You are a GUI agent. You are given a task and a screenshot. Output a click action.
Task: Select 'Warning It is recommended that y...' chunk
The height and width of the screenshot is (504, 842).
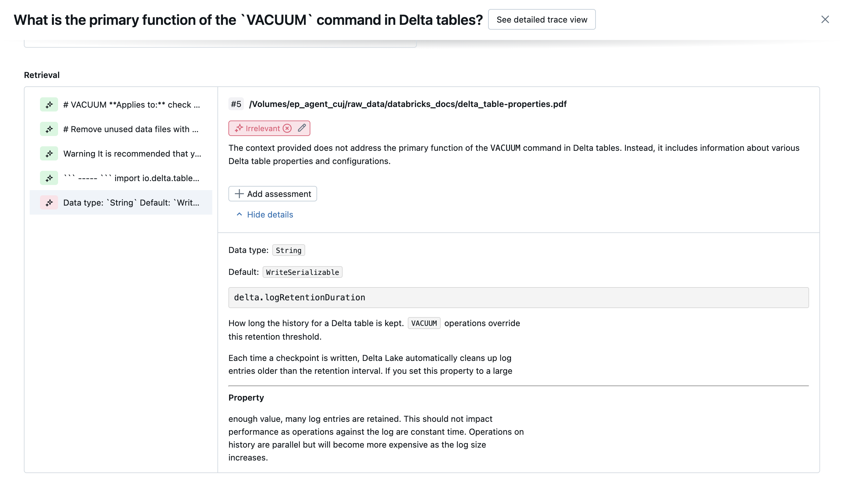coord(132,153)
